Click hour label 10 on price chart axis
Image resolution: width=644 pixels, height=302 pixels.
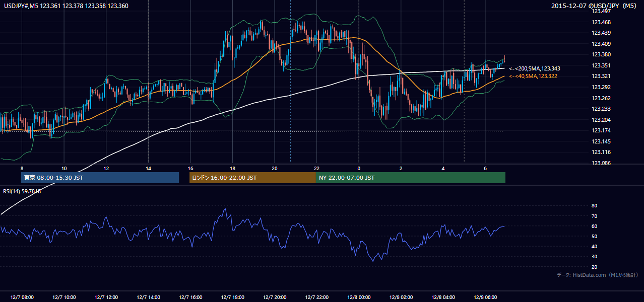click(x=64, y=168)
